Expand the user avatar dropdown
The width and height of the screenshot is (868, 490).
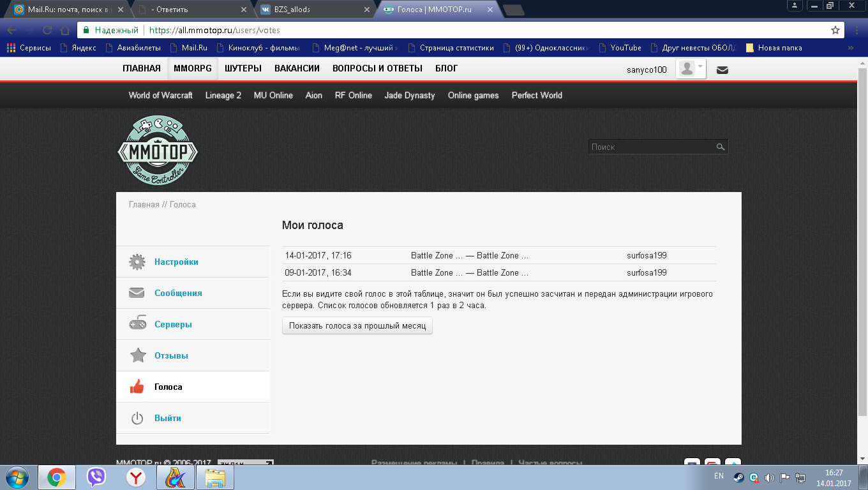[x=691, y=69]
